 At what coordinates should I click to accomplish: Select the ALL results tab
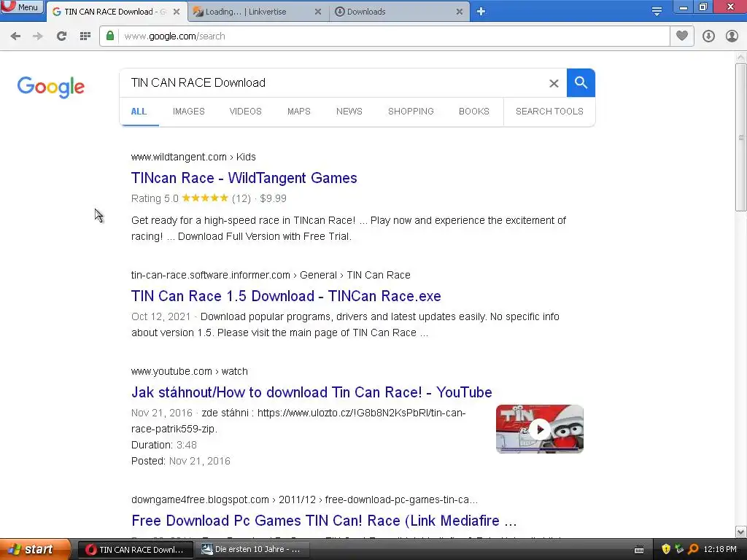[x=139, y=112]
